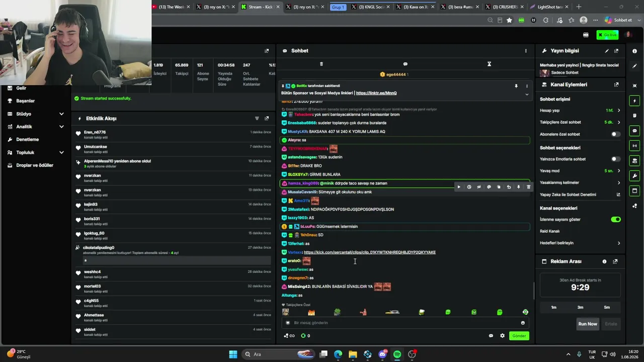Edit stream info with pencil icon
This screenshot has height=362, width=644.
[607, 51]
